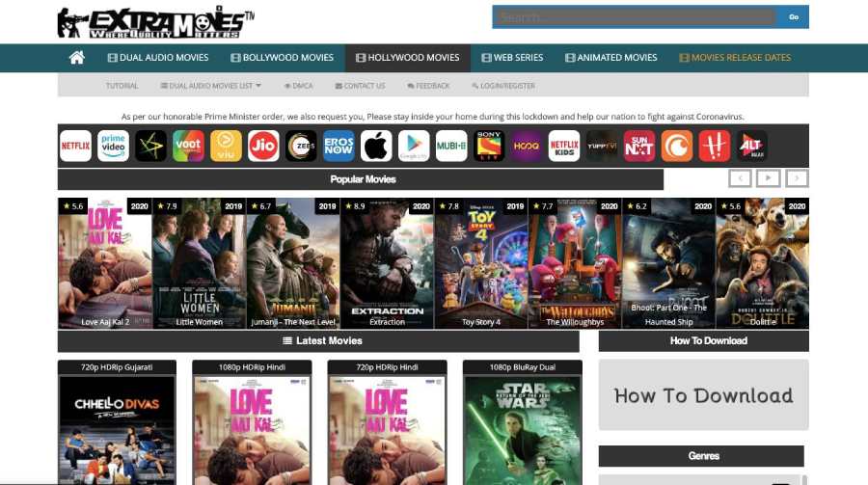This screenshot has height=485, width=868.
Task: Open the Feedback link
Action: 428,86
